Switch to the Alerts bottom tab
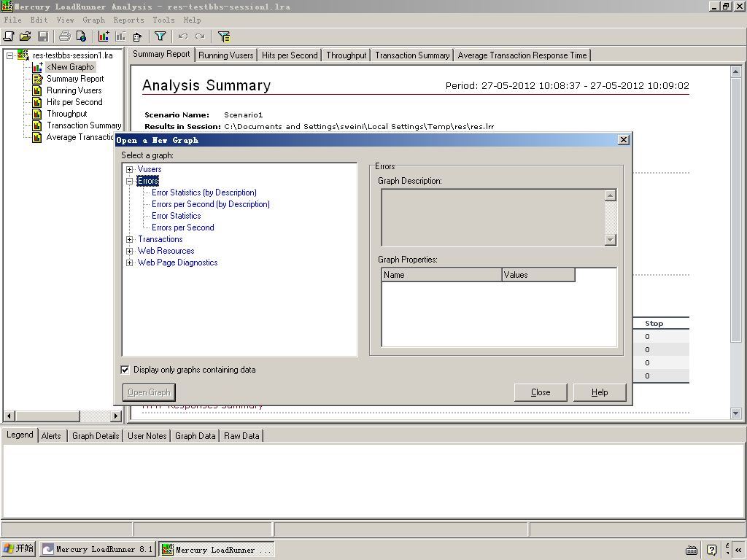The width and height of the screenshot is (747, 560). [51, 436]
